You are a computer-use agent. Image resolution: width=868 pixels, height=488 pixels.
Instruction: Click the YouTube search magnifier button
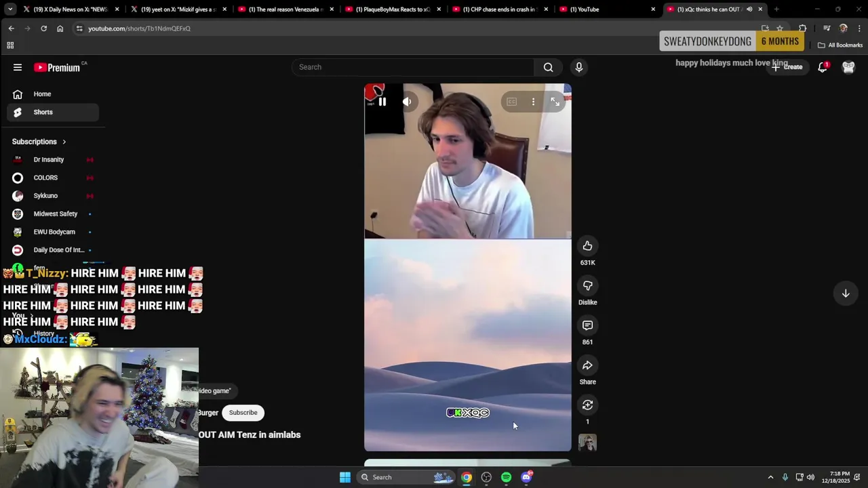(548, 67)
